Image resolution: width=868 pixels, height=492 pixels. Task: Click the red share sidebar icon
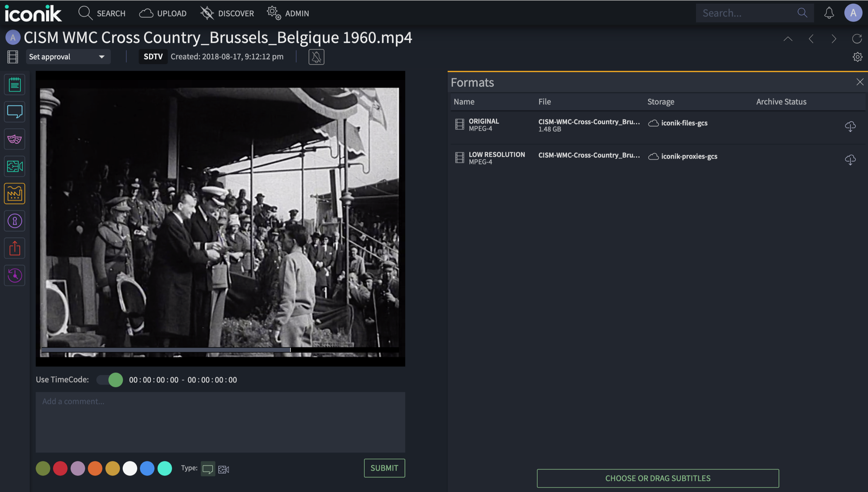click(15, 248)
